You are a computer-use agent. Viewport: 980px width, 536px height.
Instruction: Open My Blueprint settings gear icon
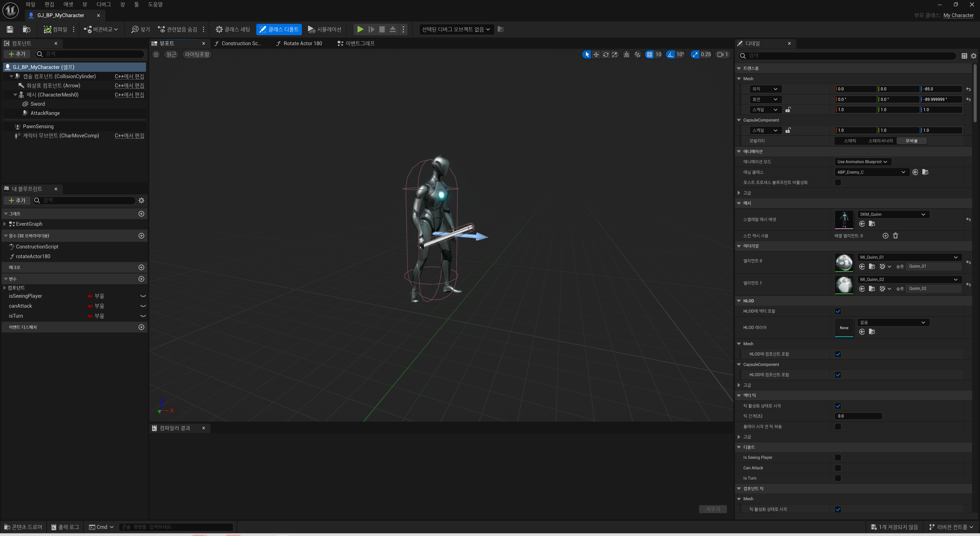pos(142,200)
